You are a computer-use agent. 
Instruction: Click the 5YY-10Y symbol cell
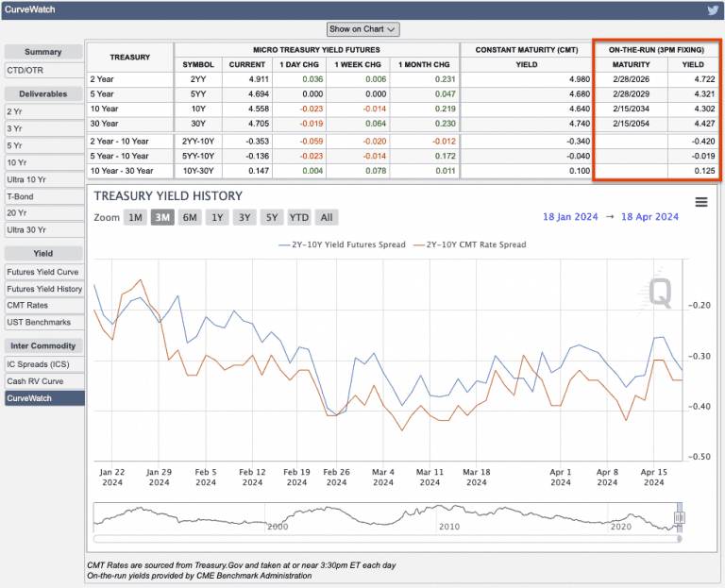point(198,157)
